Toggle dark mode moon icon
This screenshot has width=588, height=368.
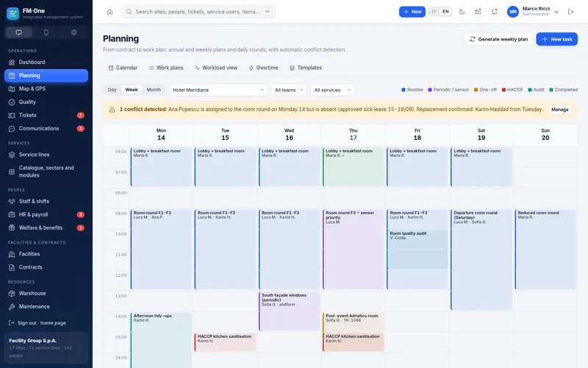pyautogui.click(x=462, y=12)
